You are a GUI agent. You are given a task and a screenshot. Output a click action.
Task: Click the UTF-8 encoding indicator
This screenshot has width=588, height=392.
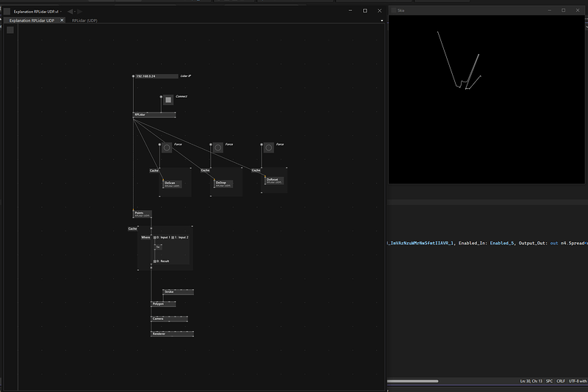(578, 381)
